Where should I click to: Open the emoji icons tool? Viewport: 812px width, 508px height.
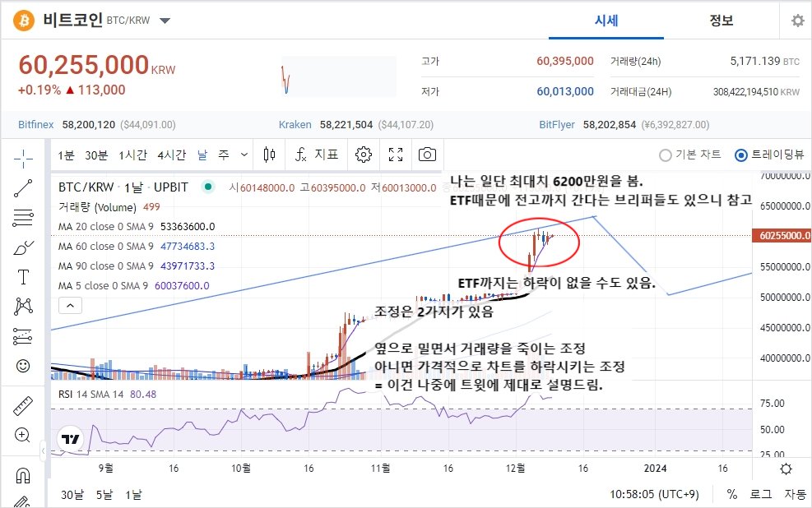(23, 366)
